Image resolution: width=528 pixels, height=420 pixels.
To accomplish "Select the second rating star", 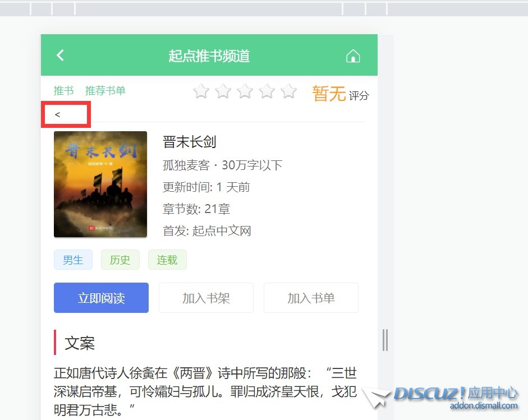I will coord(223,91).
